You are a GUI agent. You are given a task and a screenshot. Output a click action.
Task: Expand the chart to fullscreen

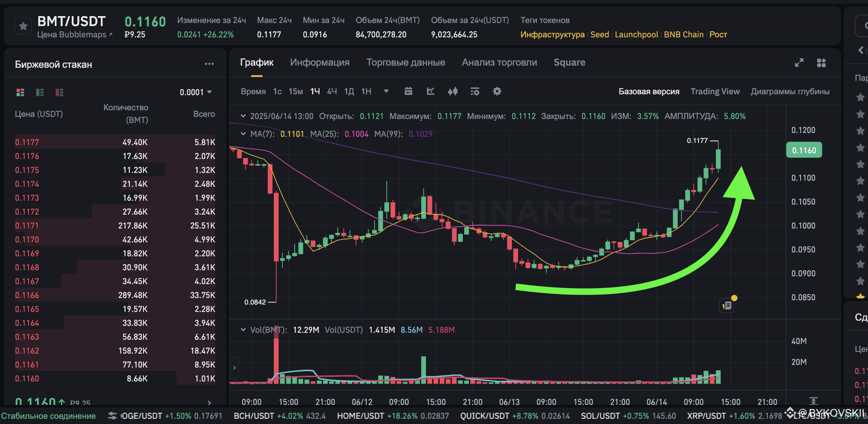click(799, 63)
